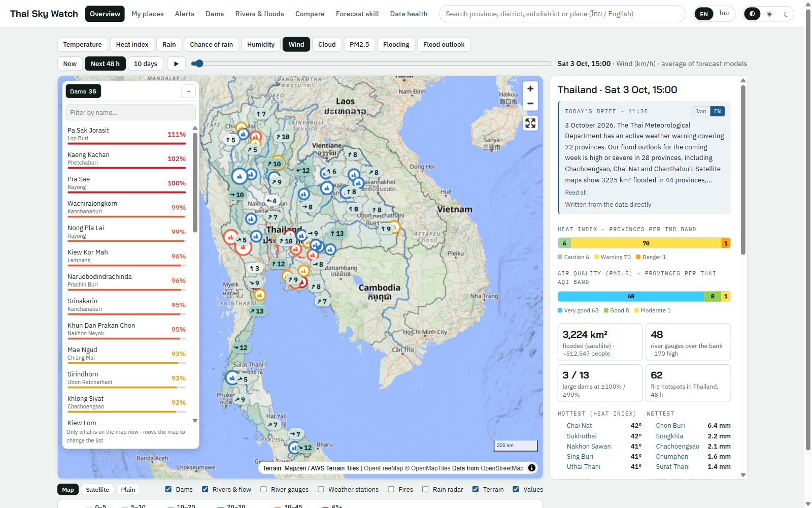The image size is (812, 508).
Task: Enable the Rain radar layer
Action: [x=425, y=489]
